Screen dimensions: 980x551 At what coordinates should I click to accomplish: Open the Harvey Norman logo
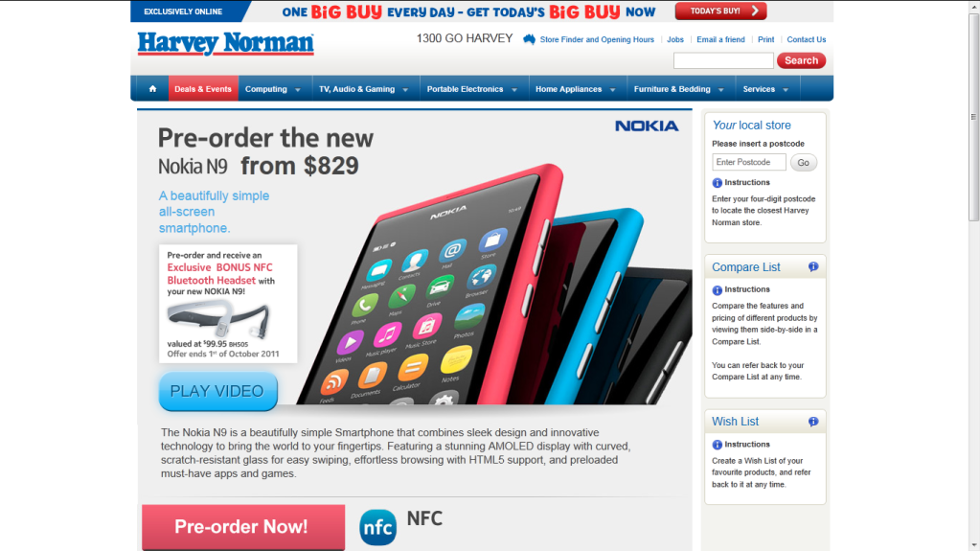(x=226, y=44)
